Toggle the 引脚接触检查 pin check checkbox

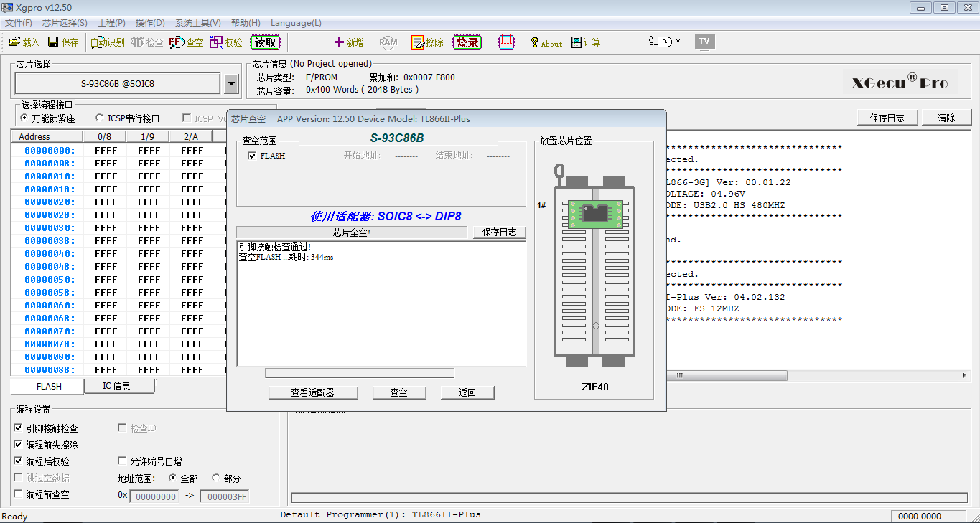[18, 428]
